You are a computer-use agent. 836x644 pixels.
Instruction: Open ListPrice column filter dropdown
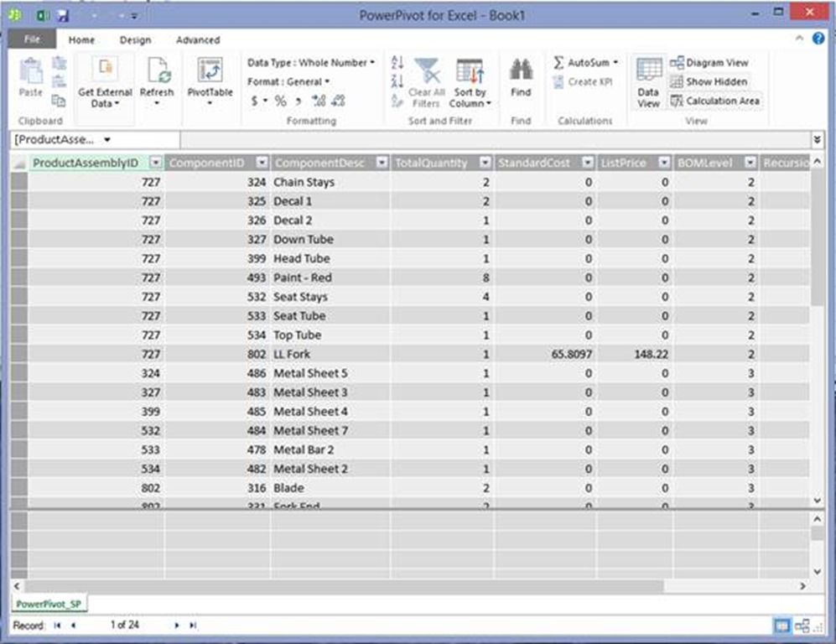664,163
